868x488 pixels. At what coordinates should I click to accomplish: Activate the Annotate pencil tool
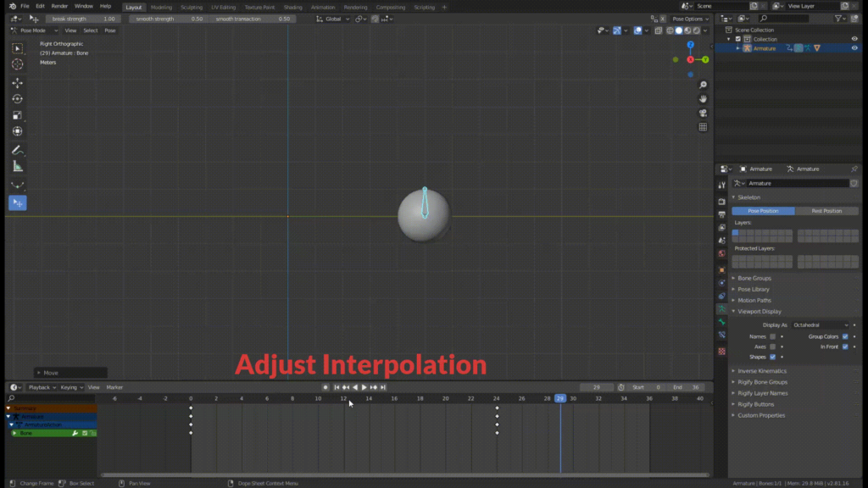tap(17, 150)
